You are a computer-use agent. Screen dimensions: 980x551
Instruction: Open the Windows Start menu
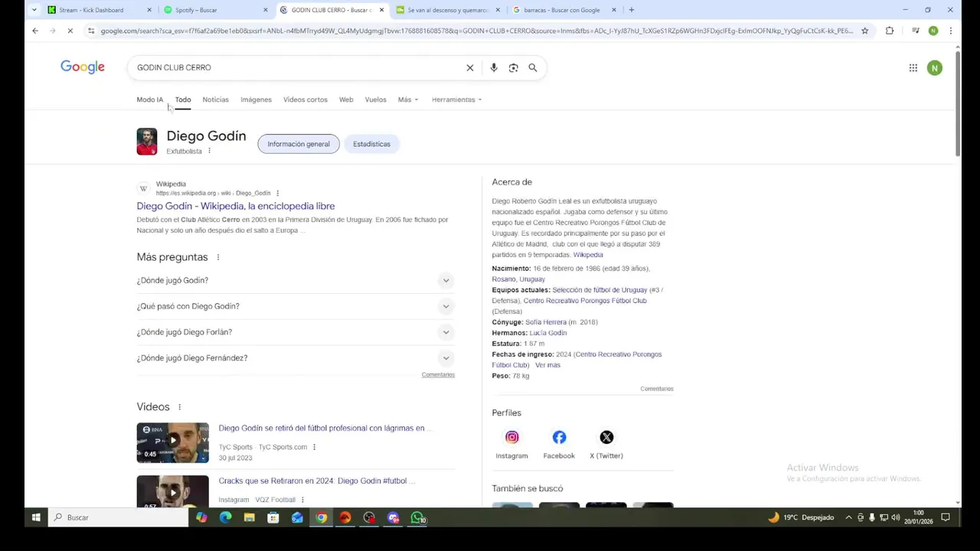point(36,517)
